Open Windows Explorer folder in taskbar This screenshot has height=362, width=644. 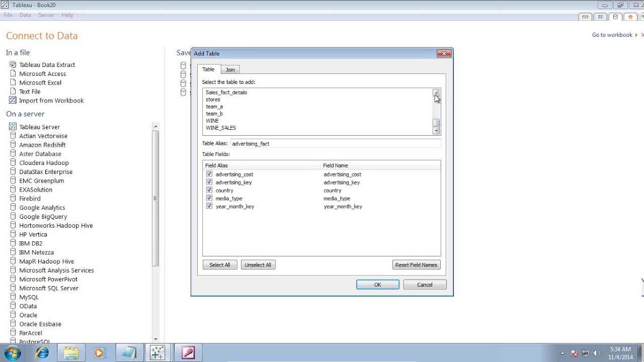point(71,353)
